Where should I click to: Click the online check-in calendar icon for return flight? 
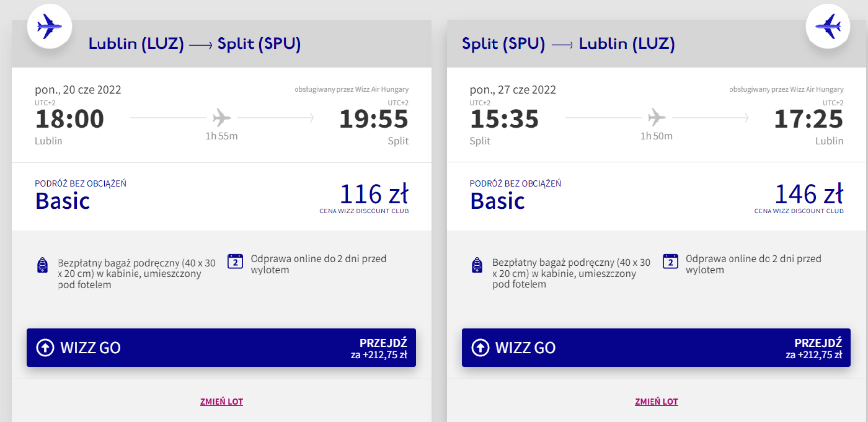coord(670,262)
